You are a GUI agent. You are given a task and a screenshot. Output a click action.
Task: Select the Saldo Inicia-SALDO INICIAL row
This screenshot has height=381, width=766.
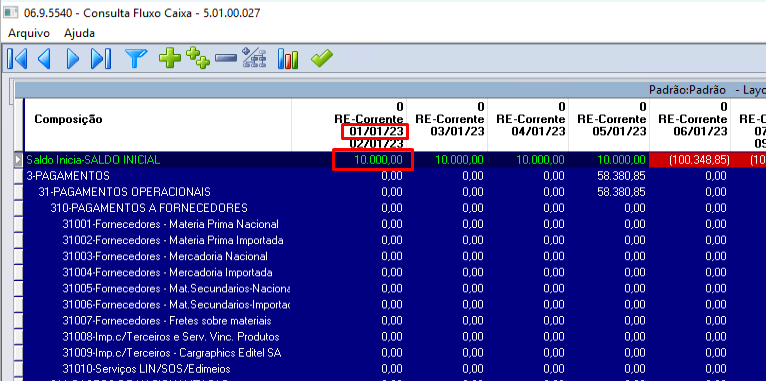tap(394, 160)
